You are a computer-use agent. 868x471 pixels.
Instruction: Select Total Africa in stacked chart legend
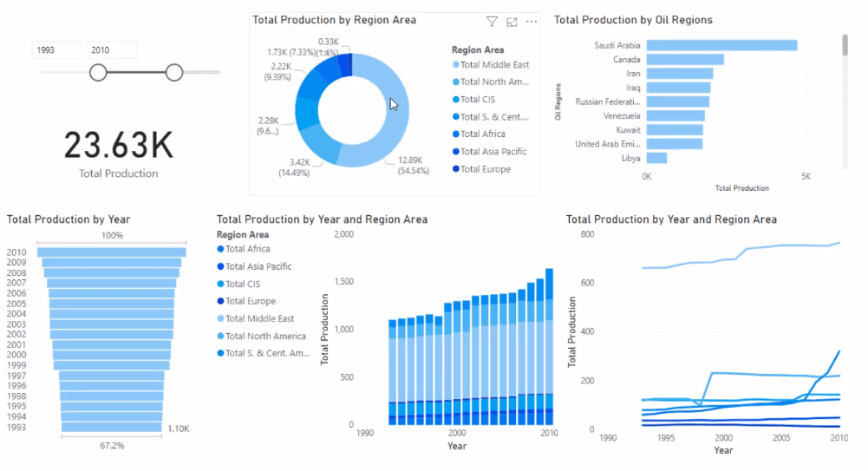[x=244, y=249]
